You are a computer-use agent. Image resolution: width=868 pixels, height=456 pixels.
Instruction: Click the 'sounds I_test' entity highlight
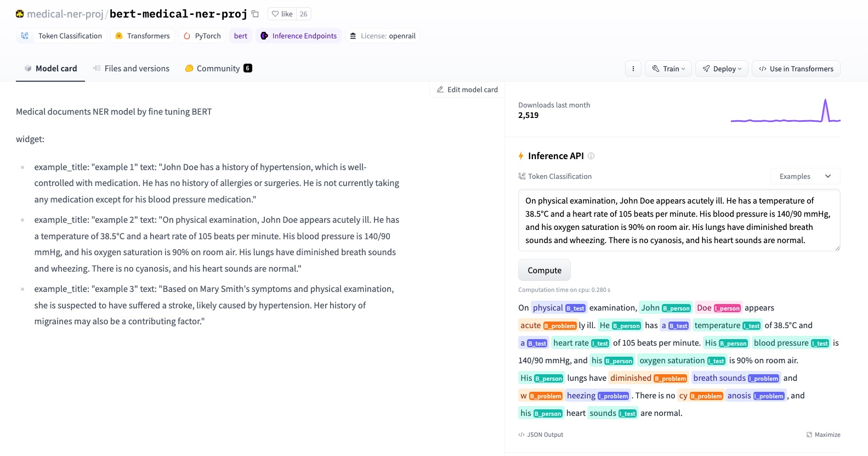click(613, 413)
